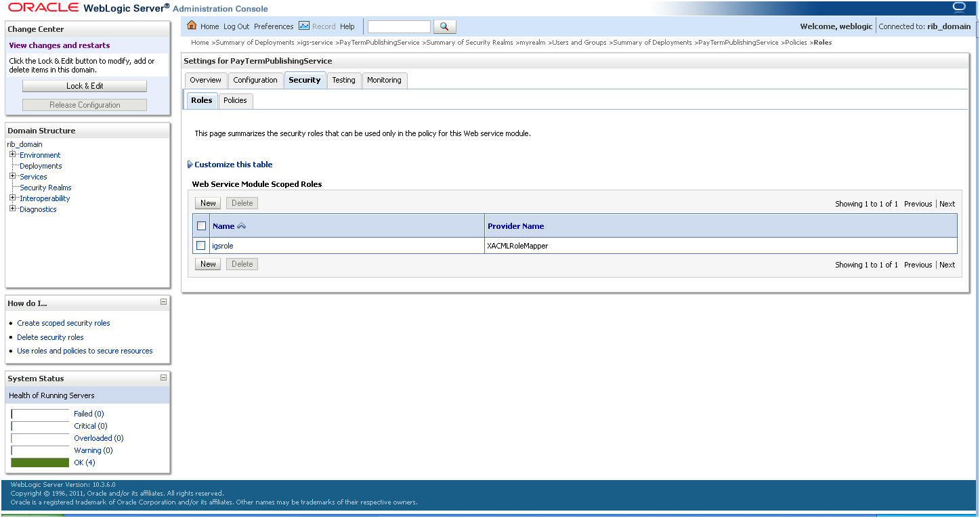Click the Record text link
Screen dimensions: 980x518
coord(324,26)
